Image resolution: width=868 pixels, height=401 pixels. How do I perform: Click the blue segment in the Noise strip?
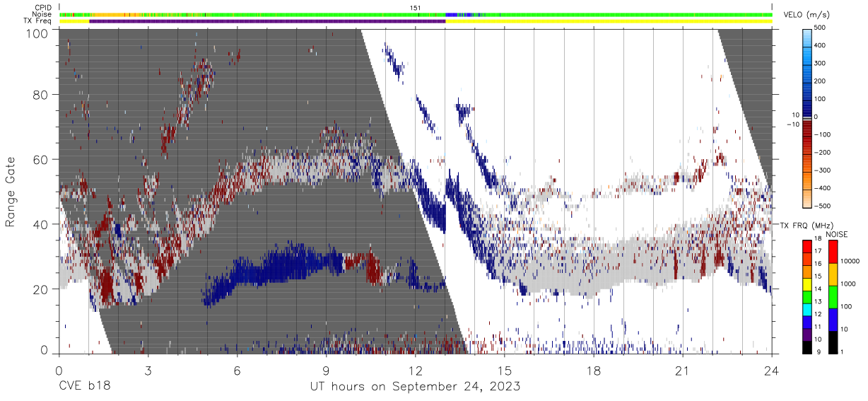click(452, 14)
